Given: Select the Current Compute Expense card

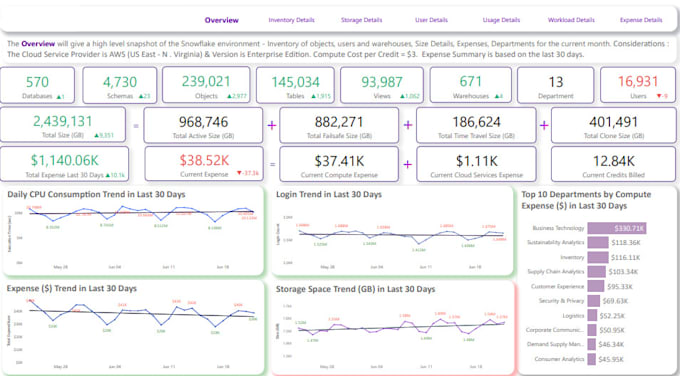Looking at the screenshot, I should pos(339,164).
